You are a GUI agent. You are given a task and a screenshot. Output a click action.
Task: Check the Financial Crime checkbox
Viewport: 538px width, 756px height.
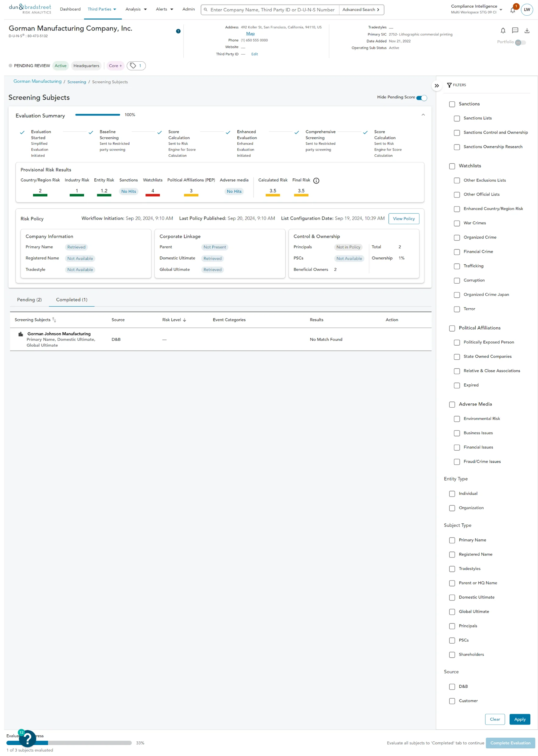(x=457, y=252)
